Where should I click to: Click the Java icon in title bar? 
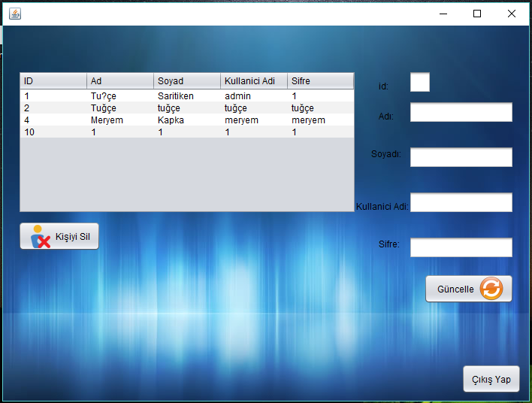14,14
